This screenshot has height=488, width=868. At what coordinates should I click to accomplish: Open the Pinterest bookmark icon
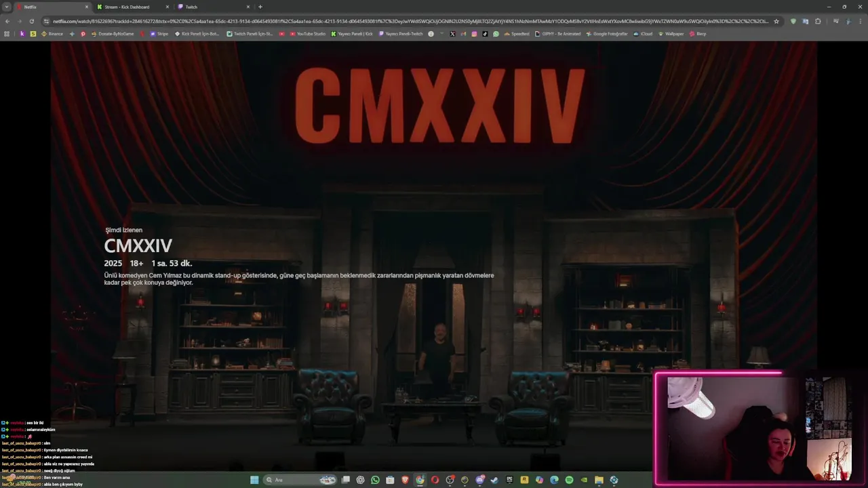83,33
